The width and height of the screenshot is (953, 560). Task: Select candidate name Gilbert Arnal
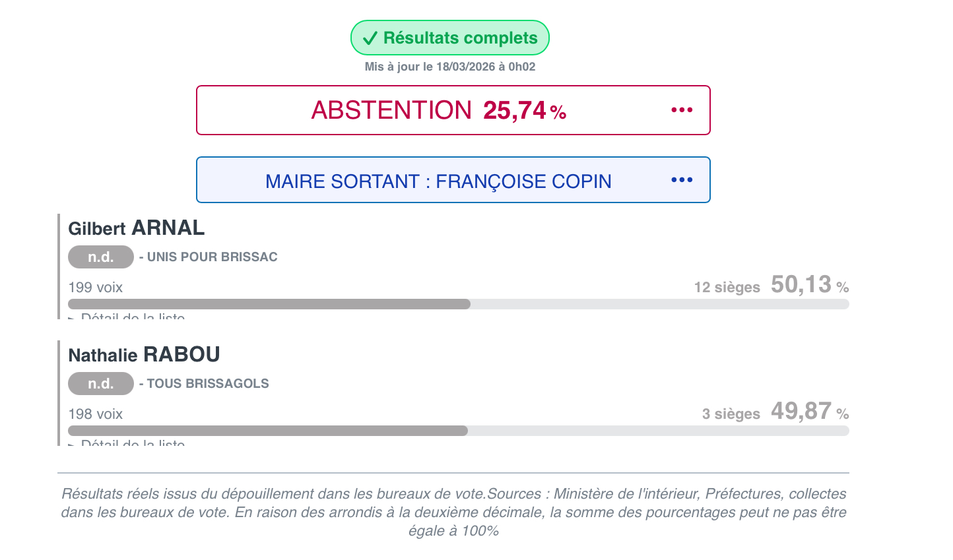pos(137,228)
